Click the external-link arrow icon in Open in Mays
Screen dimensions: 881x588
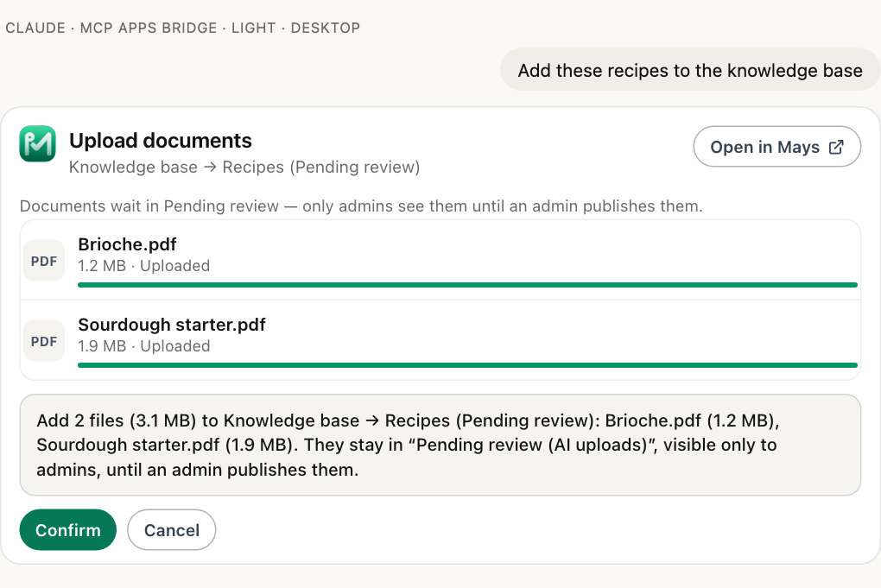(x=836, y=147)
